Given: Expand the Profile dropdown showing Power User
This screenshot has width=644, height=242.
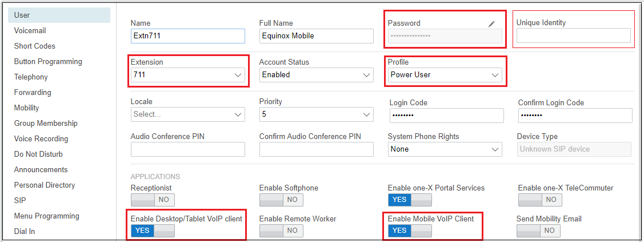Looking at the screenshot, I should pos(445,75).
